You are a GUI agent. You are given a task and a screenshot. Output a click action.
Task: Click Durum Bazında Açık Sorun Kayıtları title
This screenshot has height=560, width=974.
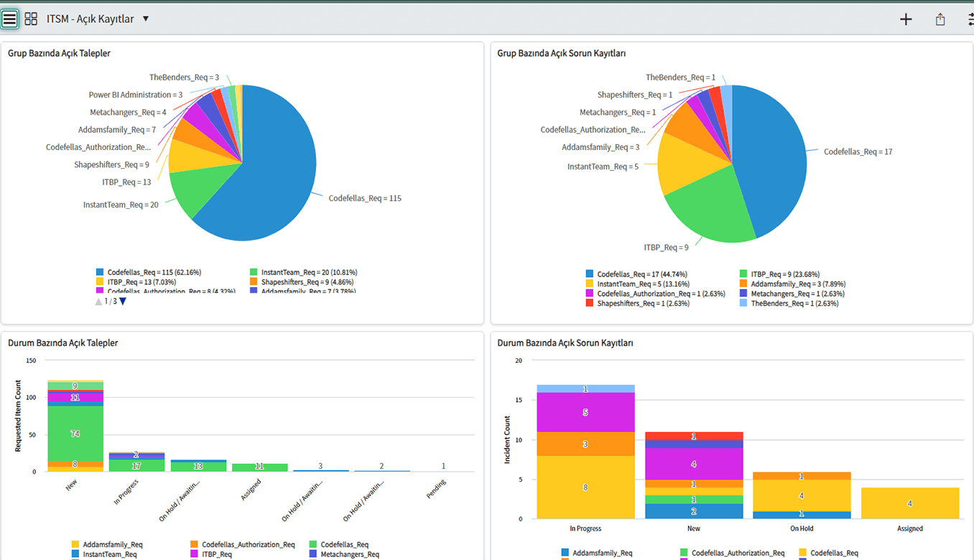tap(565, 343)
